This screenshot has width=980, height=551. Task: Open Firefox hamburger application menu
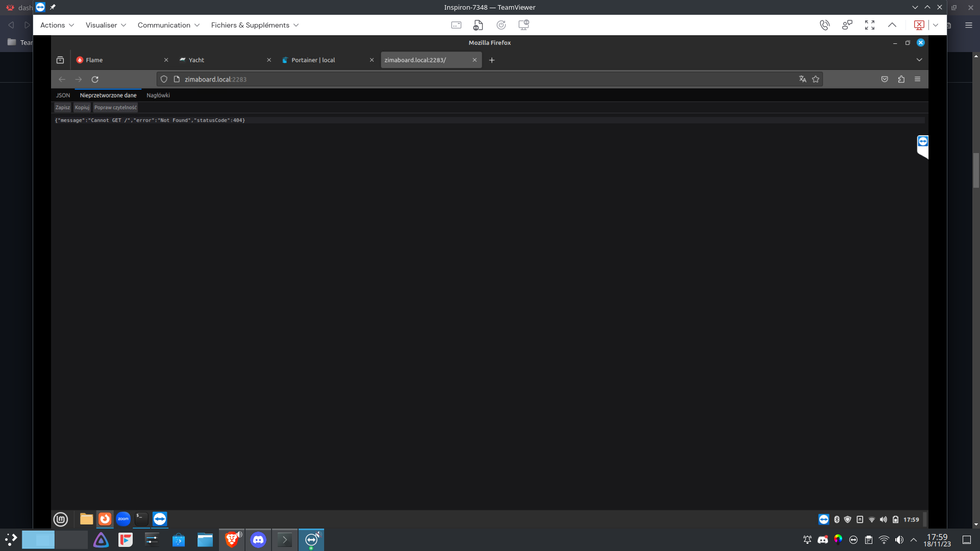point(917,79)
